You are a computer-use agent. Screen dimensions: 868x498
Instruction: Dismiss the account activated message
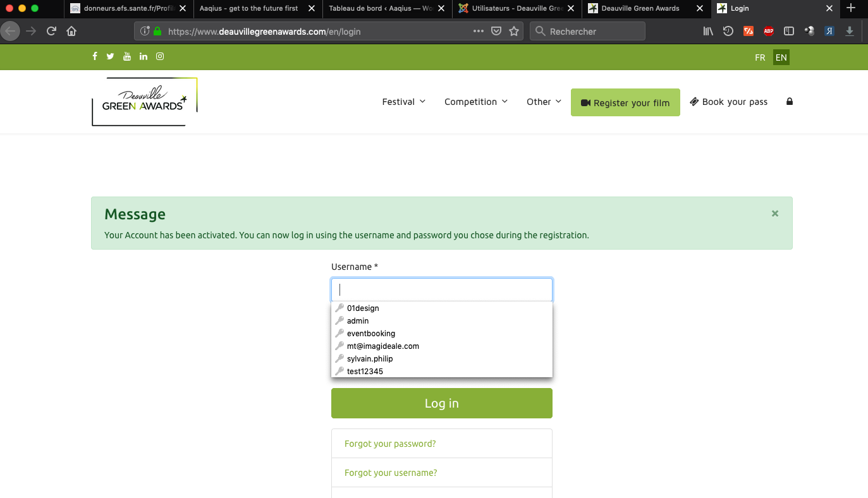click(775, 214)
